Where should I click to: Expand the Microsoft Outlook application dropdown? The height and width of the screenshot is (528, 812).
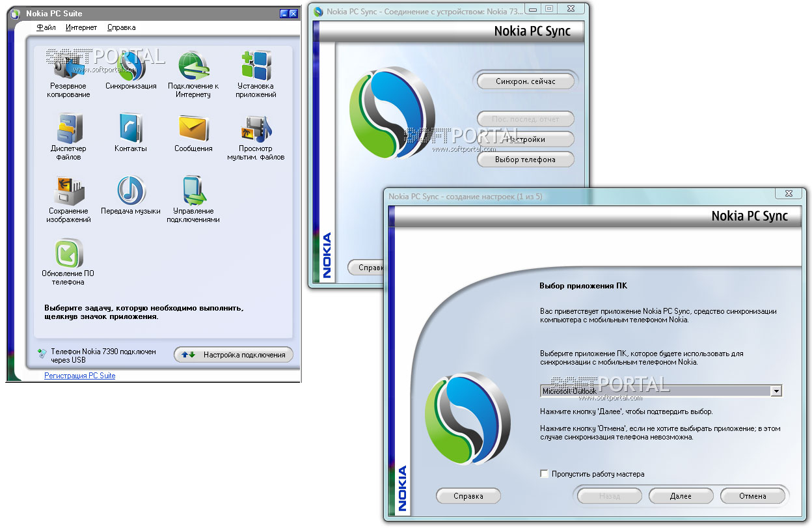click(776, 391)
